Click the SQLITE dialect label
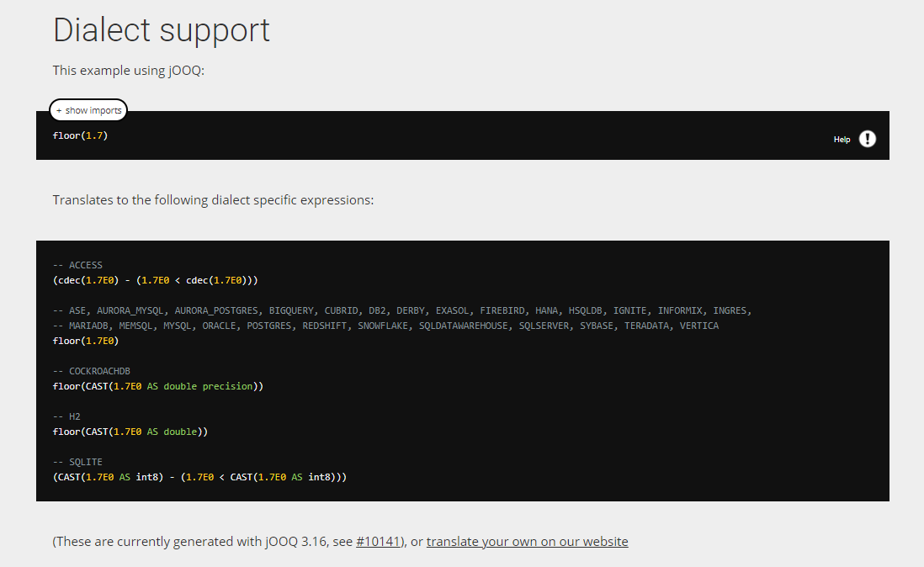Screen dimensions: 924x567 (x=78, y=461)
